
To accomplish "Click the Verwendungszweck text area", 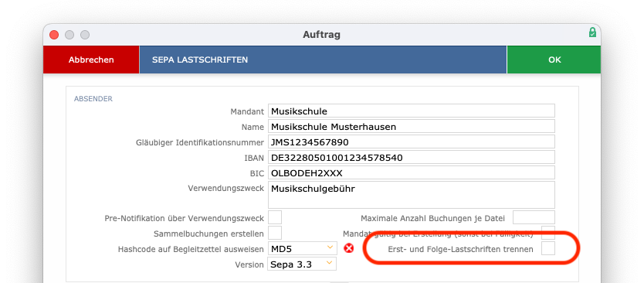I will click(x=412, y=195).
